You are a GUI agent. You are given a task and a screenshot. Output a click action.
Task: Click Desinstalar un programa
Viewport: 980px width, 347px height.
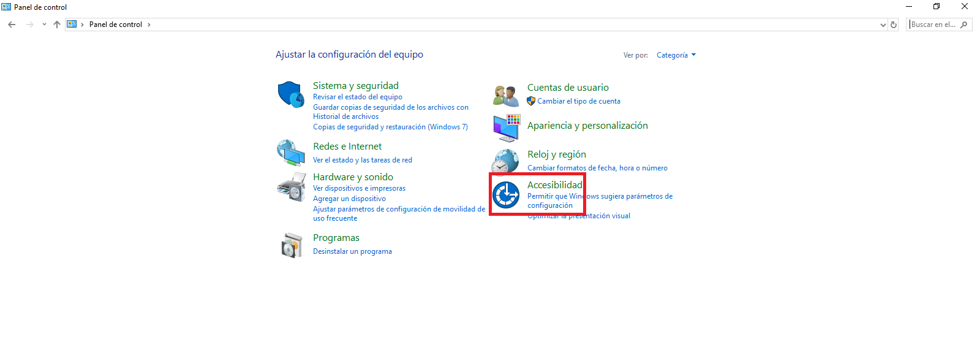353,251
